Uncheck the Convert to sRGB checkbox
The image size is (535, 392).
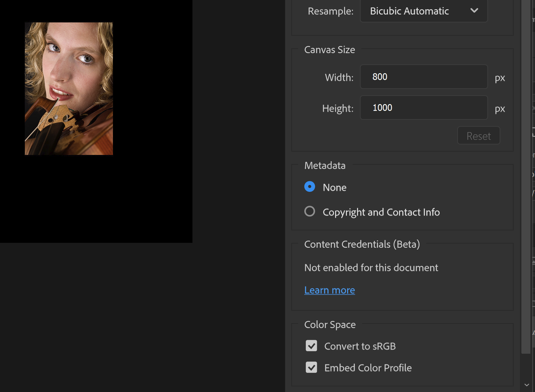[311, 346]
